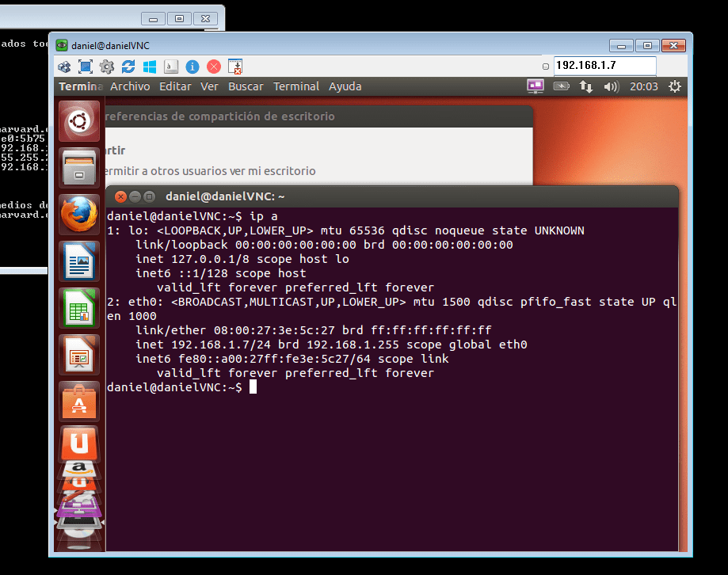Open the Ubuntu Dash home button
The height and width of the screenshot is (575, 728).
click(79, 121)
